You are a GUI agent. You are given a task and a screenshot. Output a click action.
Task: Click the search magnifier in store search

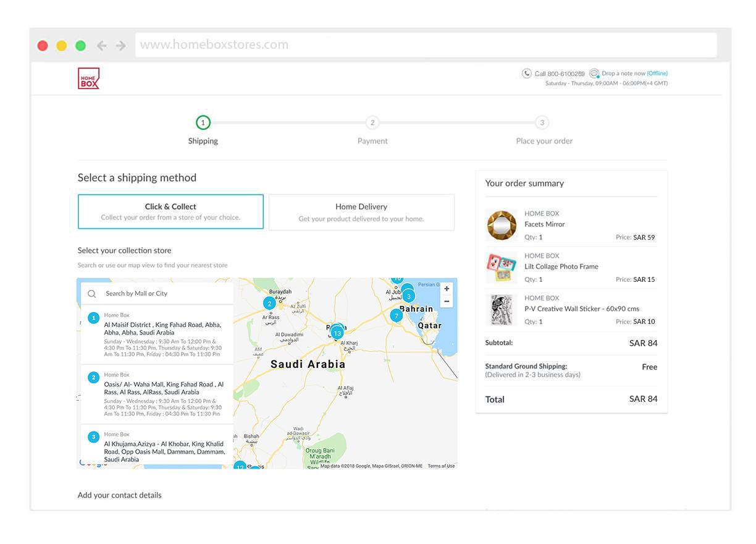tap(92, 294)
